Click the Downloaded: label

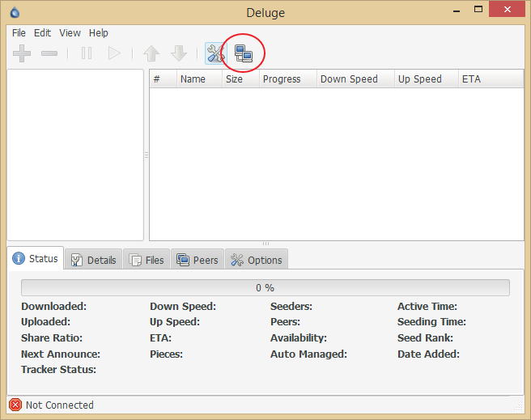(54, 306)
